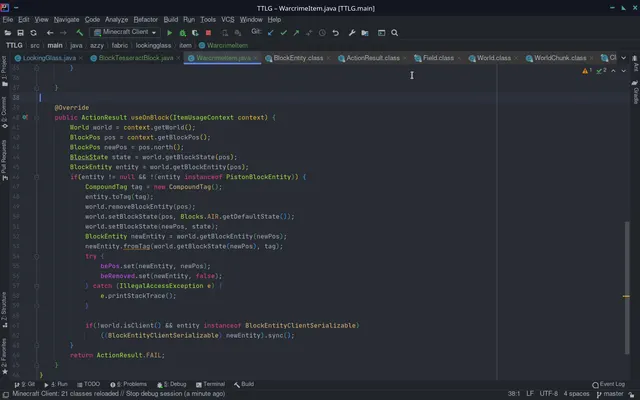The height and width of the screenshot is (400, 640).
Task: Go to previous highlighted error arrow
Action: point(613,71)
